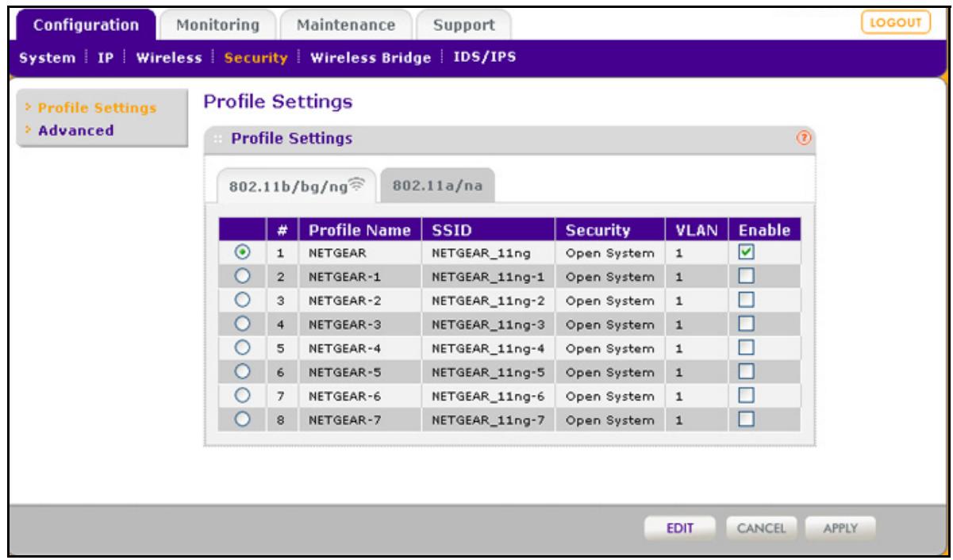The width and height of the screenshot is (953, 560).
Task: Click the Enable column header
Action: (765, 230)
